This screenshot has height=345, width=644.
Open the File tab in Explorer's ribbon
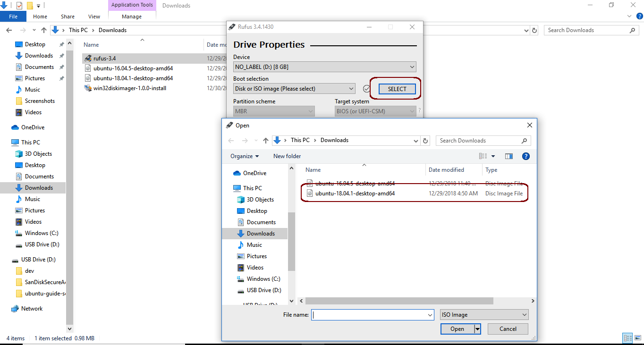(x=13, y=17)
